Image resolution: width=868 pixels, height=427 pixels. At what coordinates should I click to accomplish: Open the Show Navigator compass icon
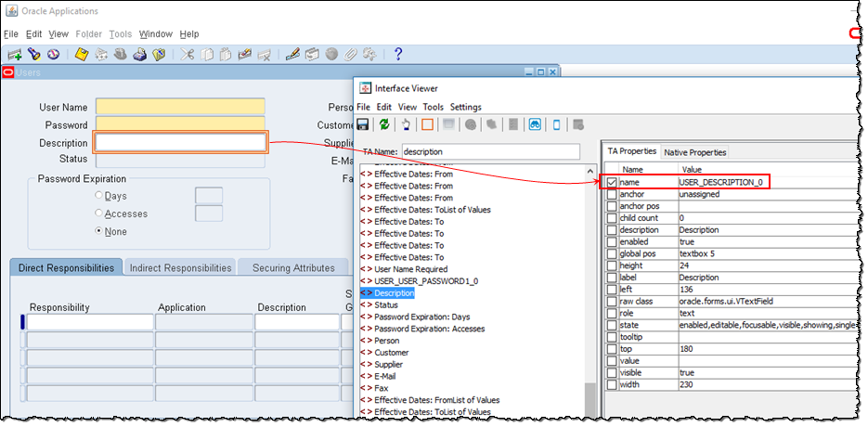[53, 54]
